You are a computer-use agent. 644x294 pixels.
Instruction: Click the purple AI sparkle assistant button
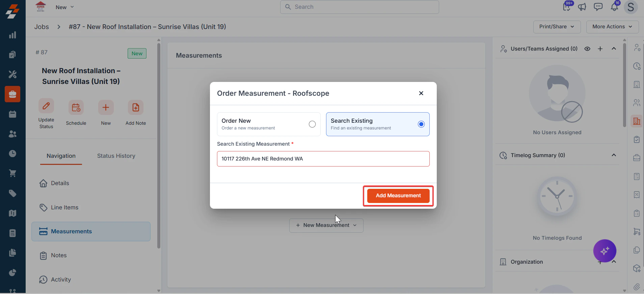605,251
